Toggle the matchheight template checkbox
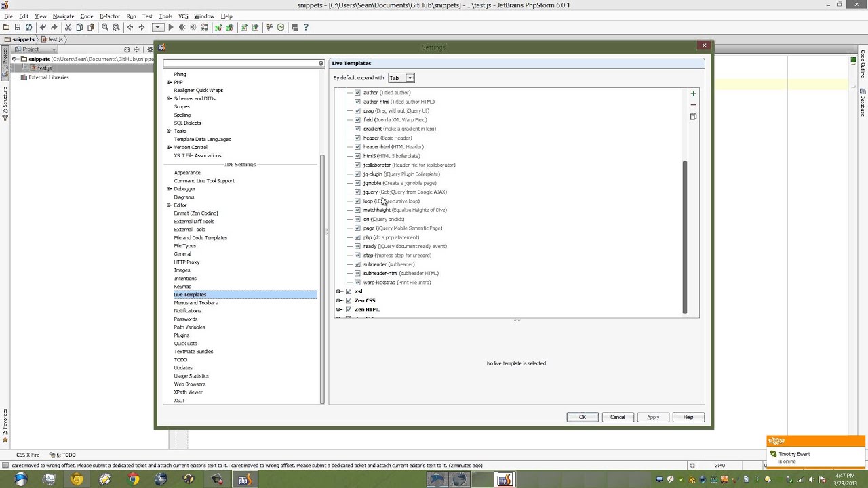The width and height of the screenshot is (868, 488). (x=357, y=210)
